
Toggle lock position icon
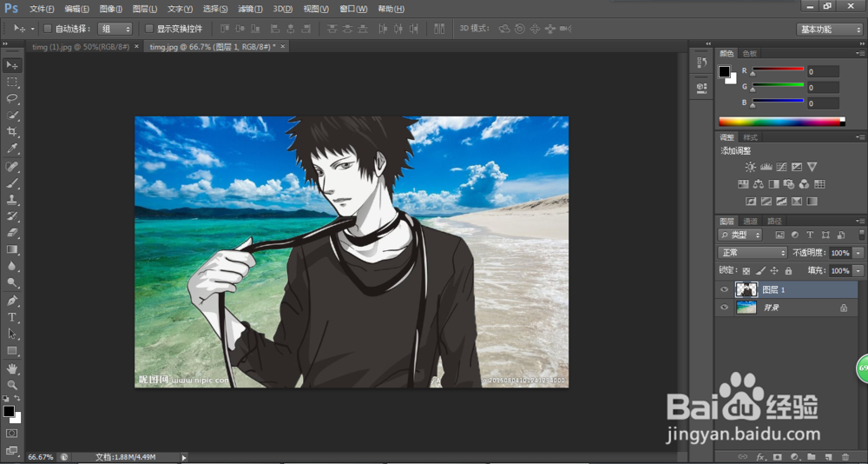coord(774,271)
